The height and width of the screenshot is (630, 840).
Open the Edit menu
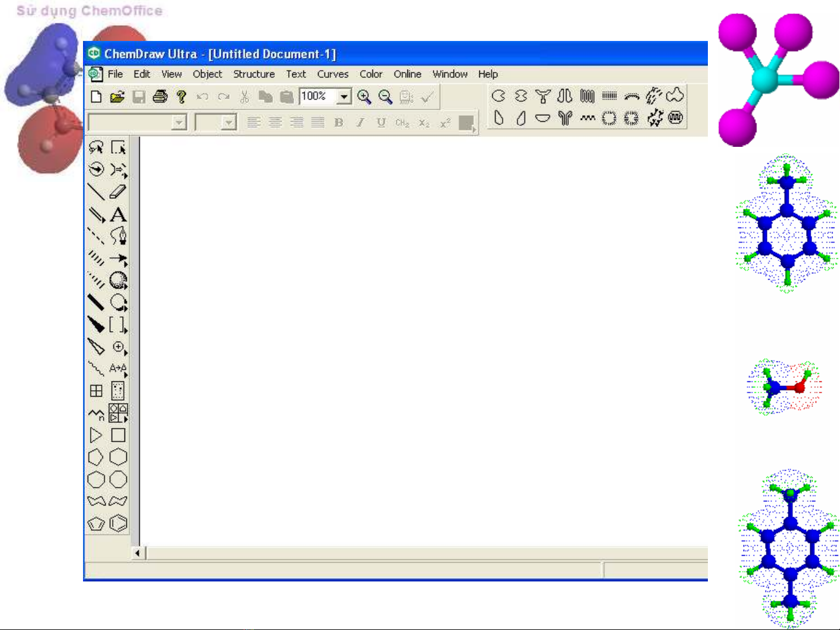pyautogui.click(x=142, y=74)
